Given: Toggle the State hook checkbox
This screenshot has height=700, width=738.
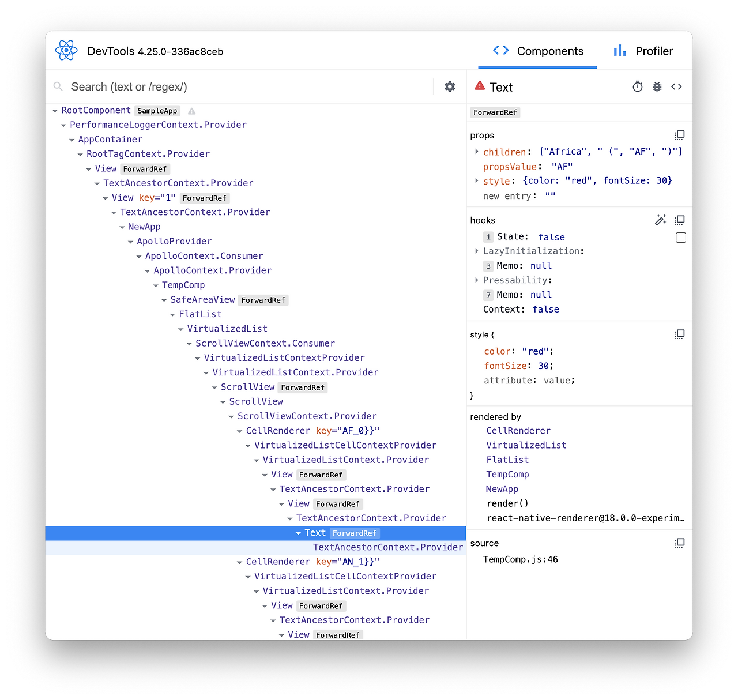Looking at the screenshot, I should (x=681, y=237).
